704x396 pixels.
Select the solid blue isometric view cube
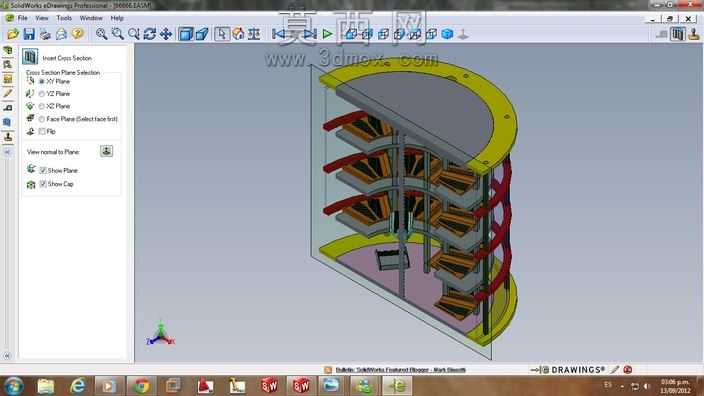(x=447, y=34)
